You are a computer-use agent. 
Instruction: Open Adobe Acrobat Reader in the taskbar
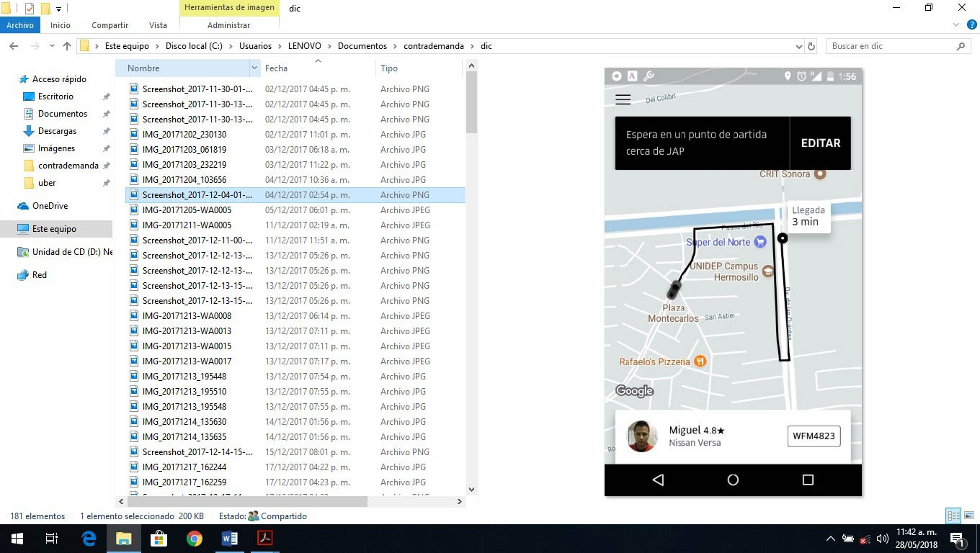264,538
